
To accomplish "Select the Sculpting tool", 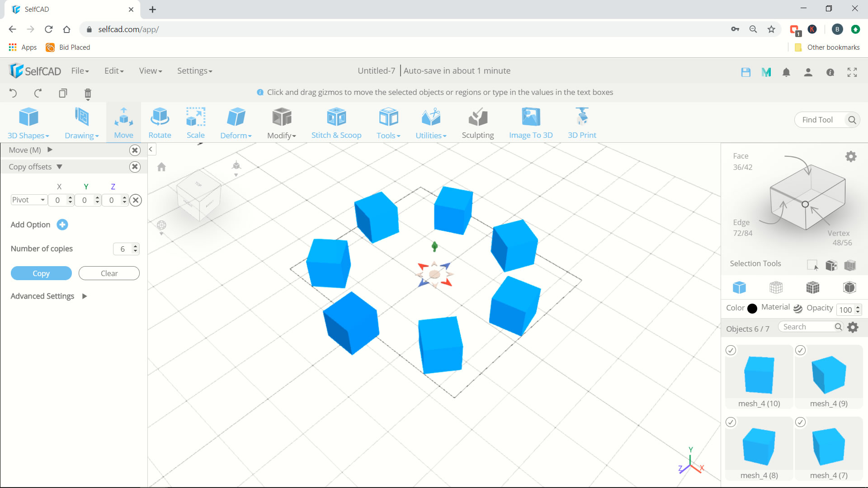I will coord(478,123).
